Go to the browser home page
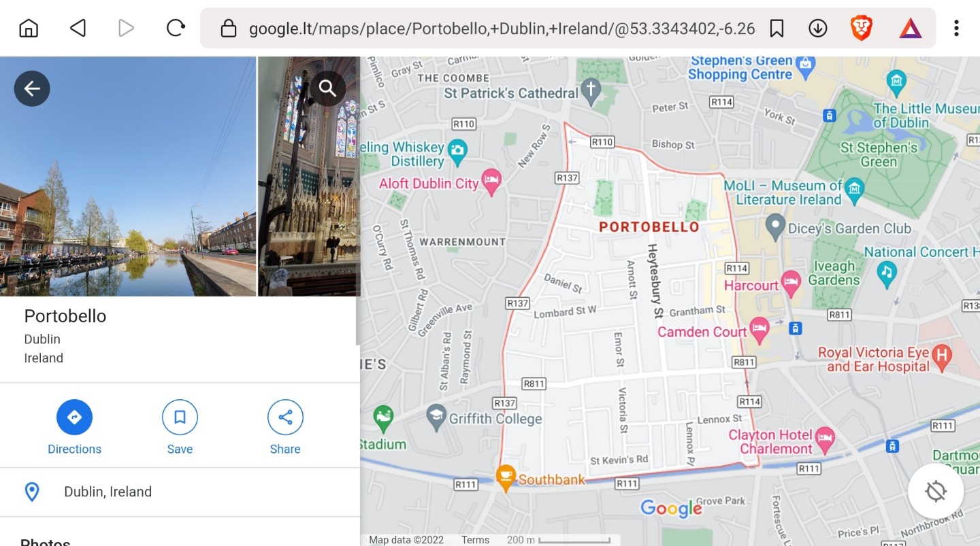The width and height of the screenshot is (980, 546). [x=29, y=28]
